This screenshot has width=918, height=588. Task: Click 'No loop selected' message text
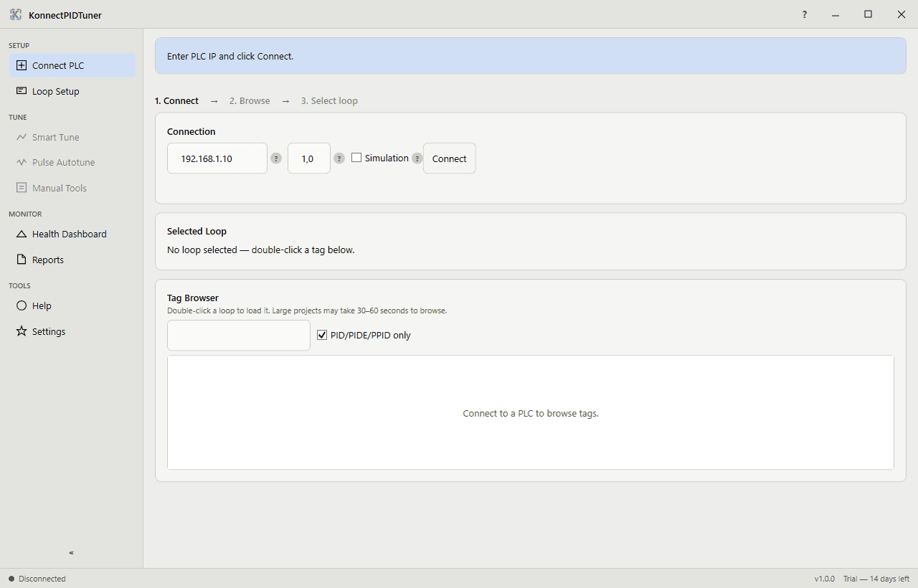[x=261, y=250]
